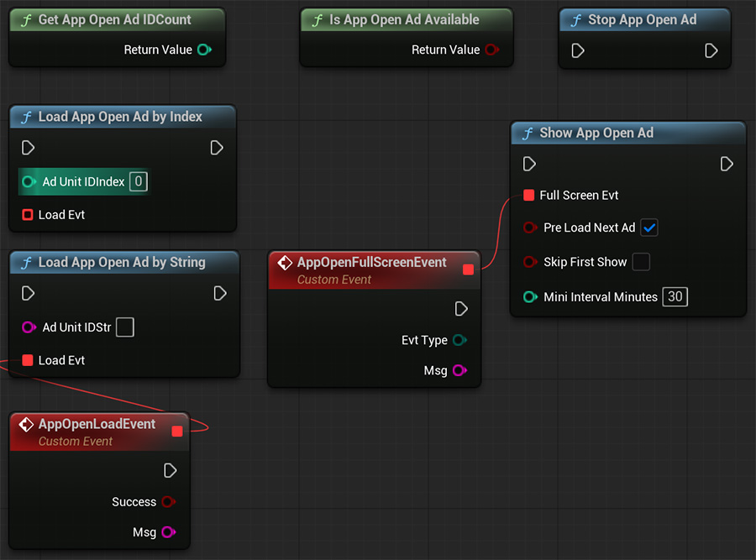Viewport: 756px width, 560px height.
Task: Click the Pre Load Next Ad boolean pin
Action: point(530,228)
